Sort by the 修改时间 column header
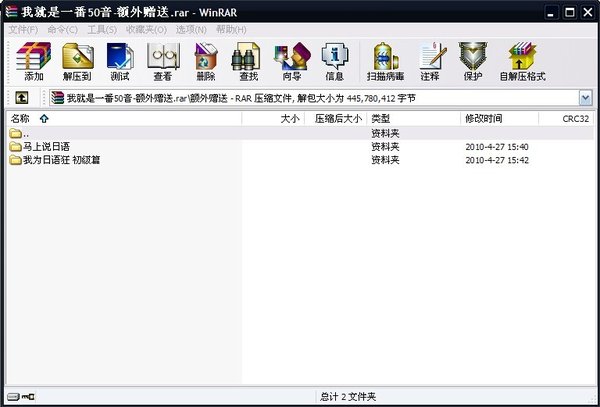Viewport: 600px width, 407px height. [499, 119]
